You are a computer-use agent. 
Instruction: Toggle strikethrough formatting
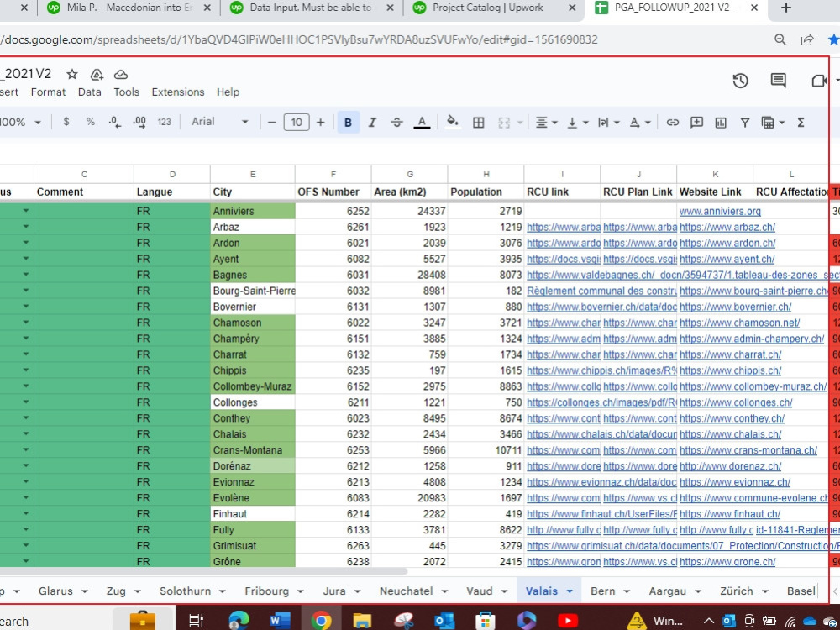(396, 123)
